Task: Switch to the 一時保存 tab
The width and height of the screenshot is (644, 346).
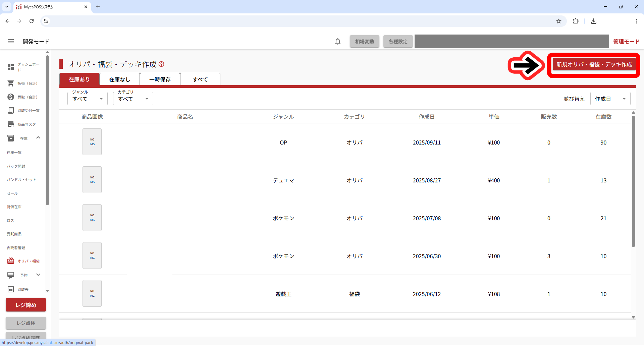Action: [x=160, y=79]
